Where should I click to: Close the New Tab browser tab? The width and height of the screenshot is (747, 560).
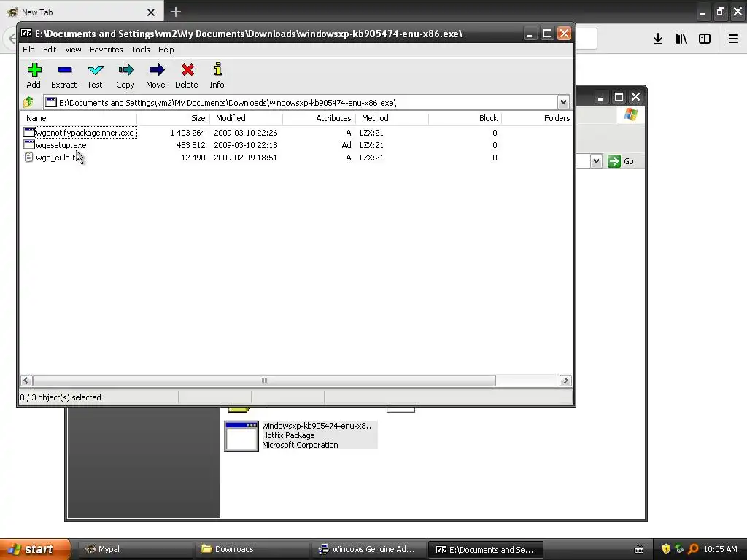(x=150, y=12)
